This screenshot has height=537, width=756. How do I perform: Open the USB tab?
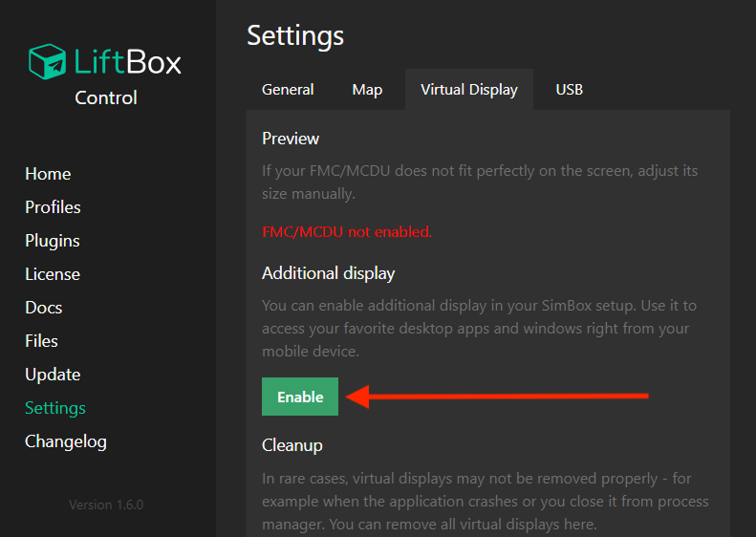pyautogui.click(x=570, y=90)
